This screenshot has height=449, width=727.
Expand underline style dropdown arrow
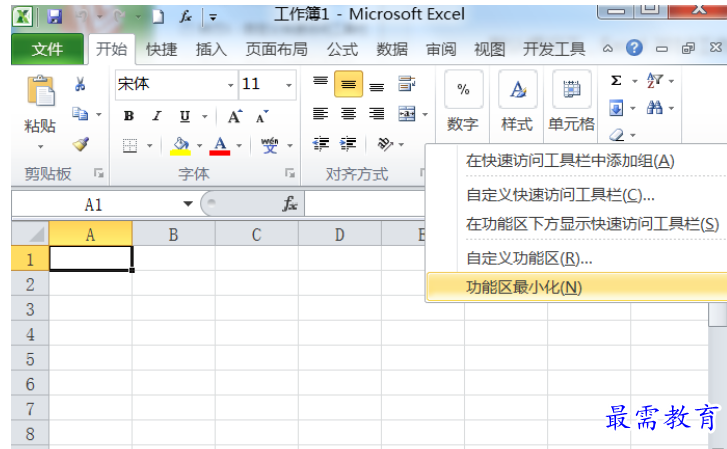tap(204, 116)
